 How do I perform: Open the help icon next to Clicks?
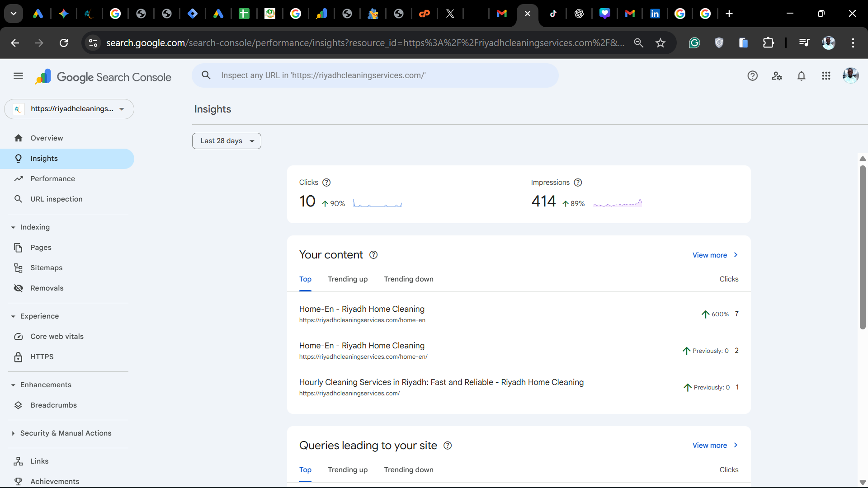326,183
